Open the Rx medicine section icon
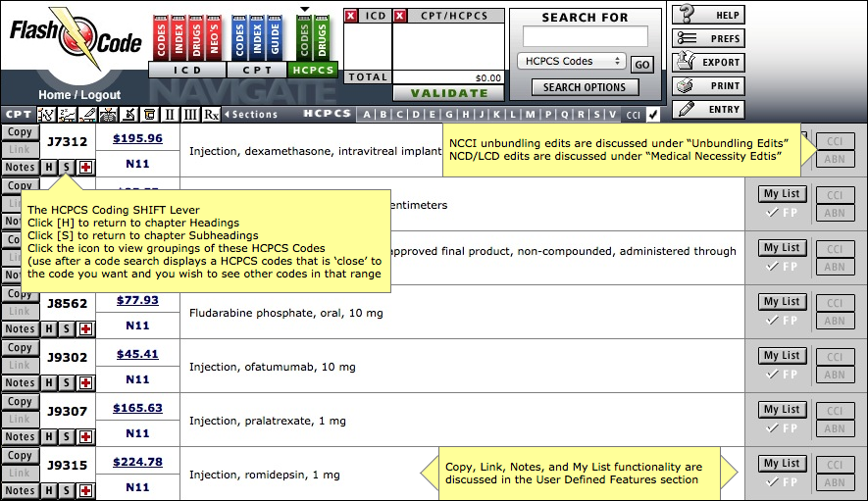This screenshot has width=868, height=501. 212,115
